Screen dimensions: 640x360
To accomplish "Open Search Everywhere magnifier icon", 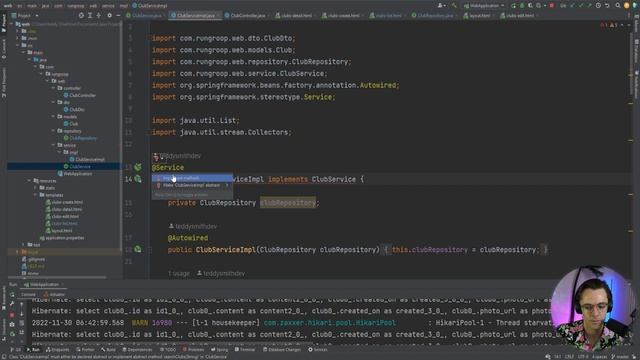I will click(x=618, y=6).
